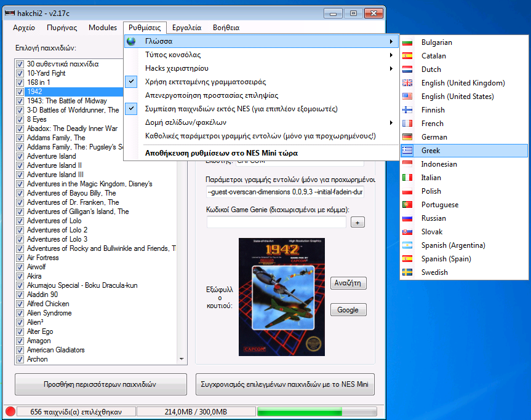This screenshot has width=531, height=420.
Task: Click the Spain flag icon
Action: [x=407, y=259]
